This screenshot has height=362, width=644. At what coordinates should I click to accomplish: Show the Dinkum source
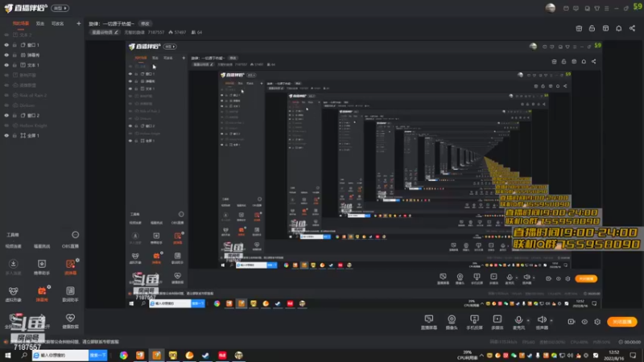pyautogui.click(x=6, y=105)
